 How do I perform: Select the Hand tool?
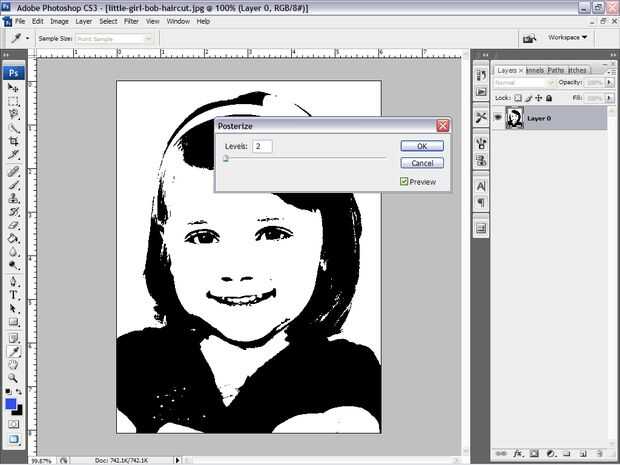(x=13, y=365)
